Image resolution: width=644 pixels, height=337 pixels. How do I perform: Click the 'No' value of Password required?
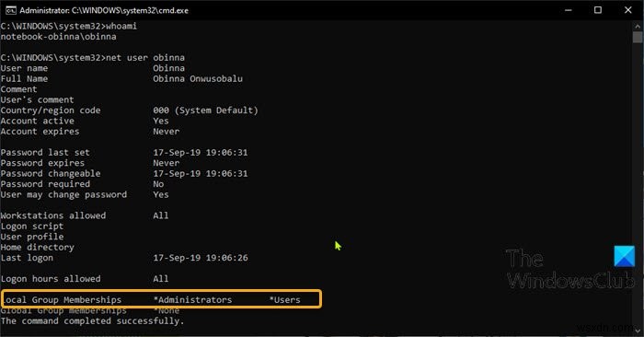158,184
